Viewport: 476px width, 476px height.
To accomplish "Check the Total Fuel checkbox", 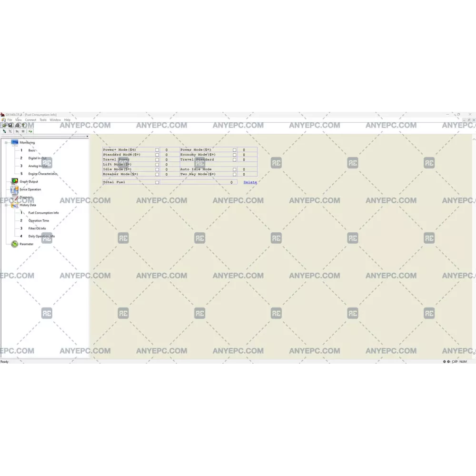I will (157, 182).
